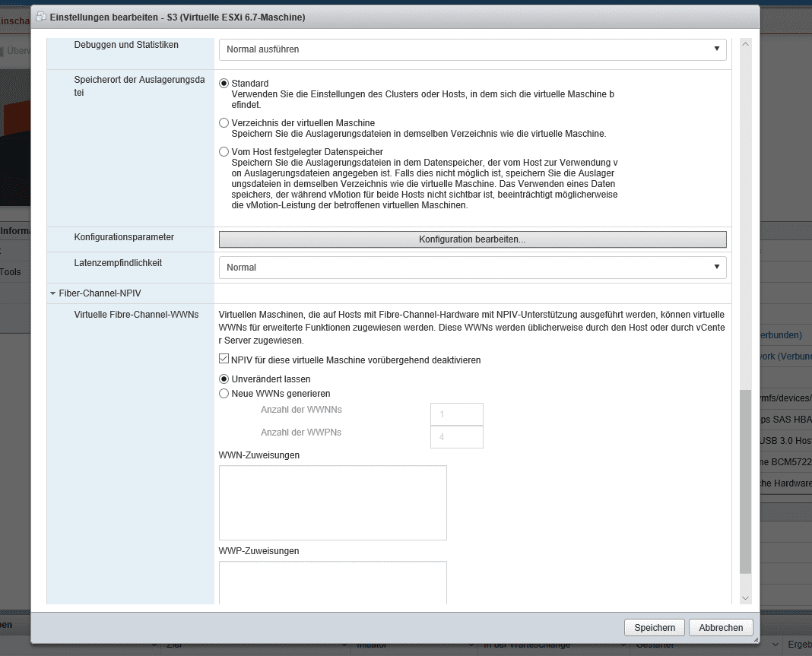The width and height of the screenshot is (812, 656).
Task: Click the dialog vertical scrollbar thumb
Action: click(x=745, y=482)
